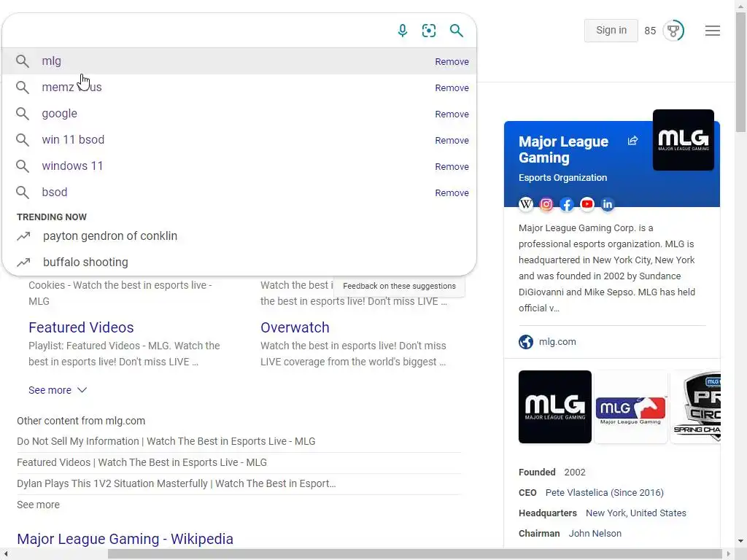The width and height of the screenshot is (747, 560).
Task: Open visual search camera icon
Action: coord(429,31)
